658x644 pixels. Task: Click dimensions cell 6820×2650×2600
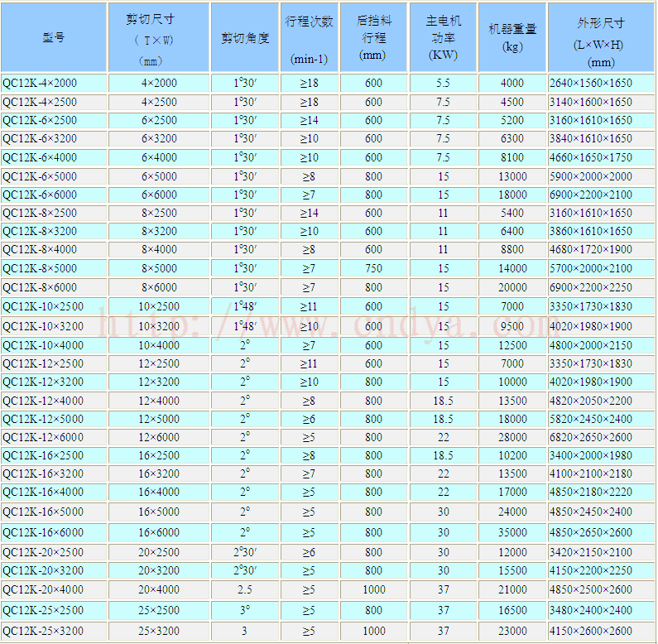(590, 437)
